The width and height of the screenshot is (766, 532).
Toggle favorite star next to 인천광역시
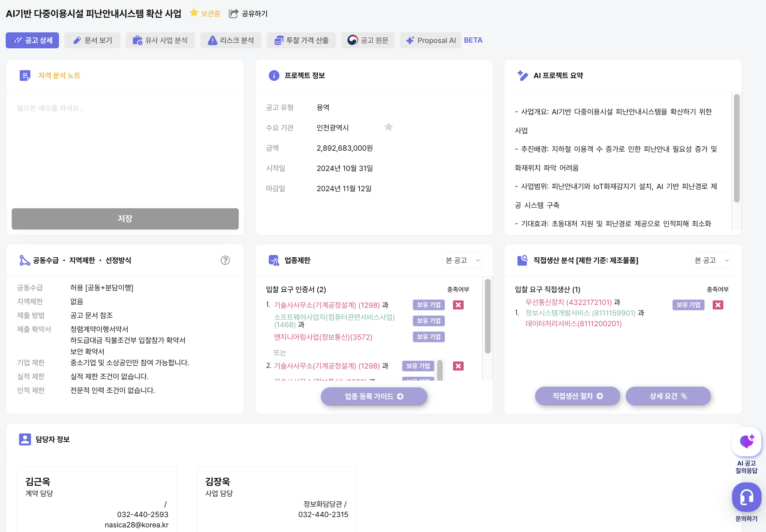click(388, 127)
